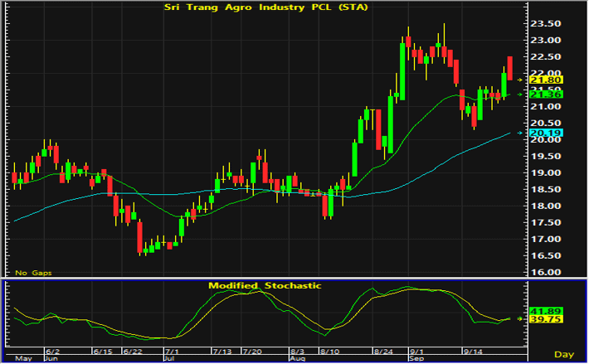Select the 8/3 date marker on time axis
This screenshot has height=364, width=589.
pos(298,352)
